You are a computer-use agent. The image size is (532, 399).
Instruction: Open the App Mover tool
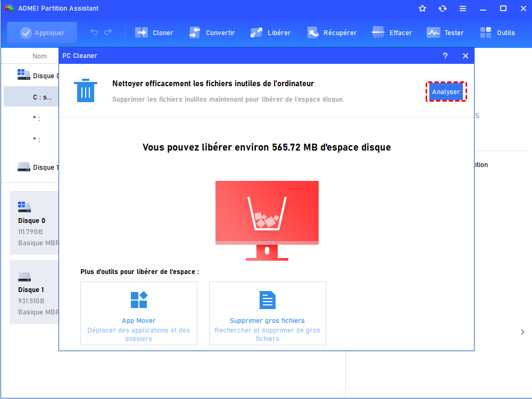[x=139, y=313]
